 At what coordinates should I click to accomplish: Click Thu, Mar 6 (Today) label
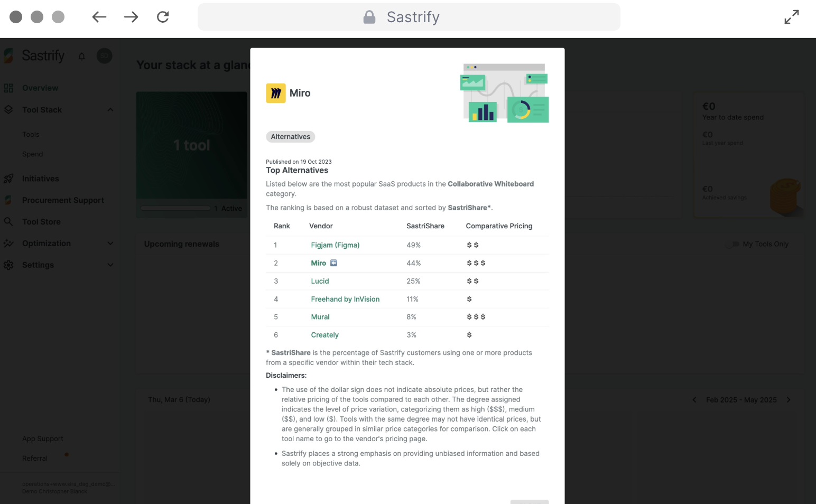[179, 400]
